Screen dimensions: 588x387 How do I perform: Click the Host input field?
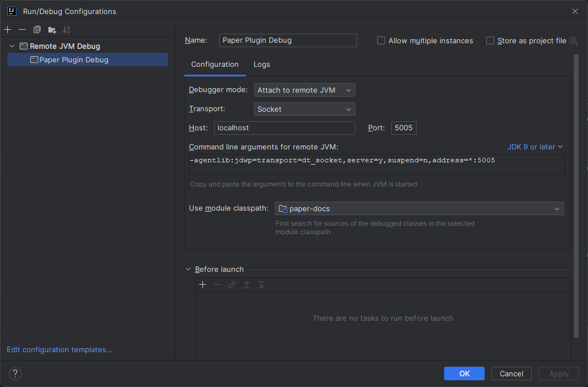click(x=284, y=128)
